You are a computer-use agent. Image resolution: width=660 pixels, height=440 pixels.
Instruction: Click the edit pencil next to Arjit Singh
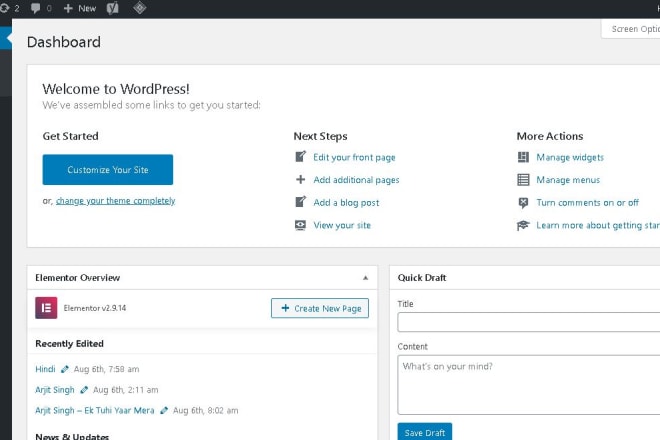point(84,390)
